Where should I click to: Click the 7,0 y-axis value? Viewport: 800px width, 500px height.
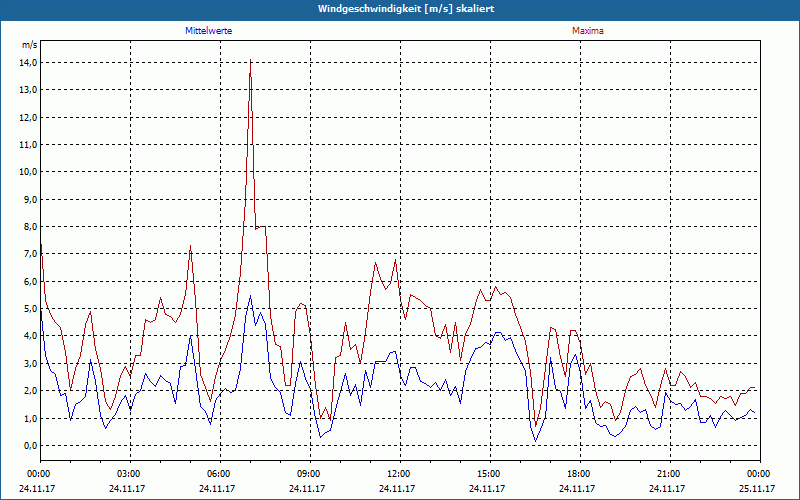pos(31,254)
